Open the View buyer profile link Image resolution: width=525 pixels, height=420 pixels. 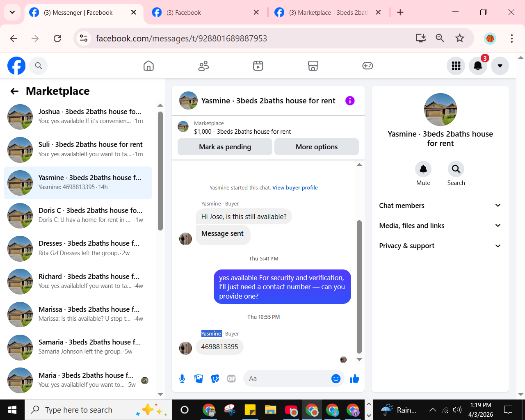pos(295,187)
